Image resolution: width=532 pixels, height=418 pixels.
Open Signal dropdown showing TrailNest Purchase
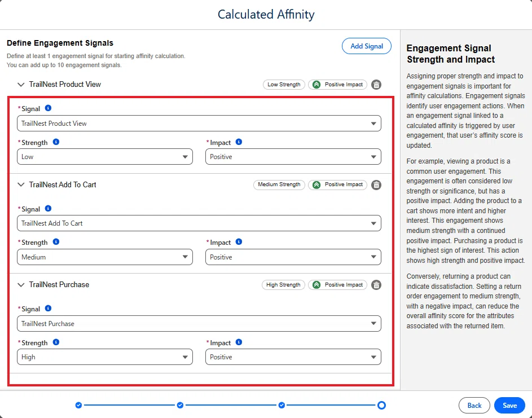[x=199, y=323]
